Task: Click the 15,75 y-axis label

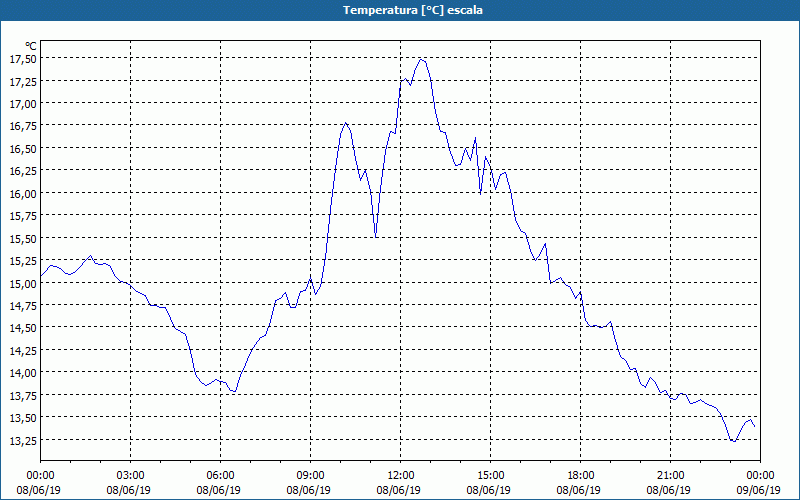Action: click(x=23, y=216)
